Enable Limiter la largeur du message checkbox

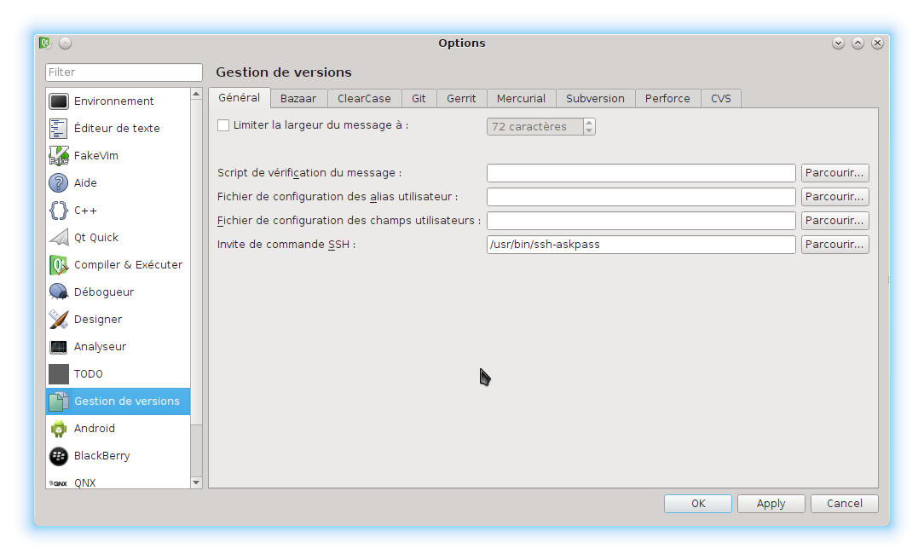pyautogui.click(x=223, y=125)
